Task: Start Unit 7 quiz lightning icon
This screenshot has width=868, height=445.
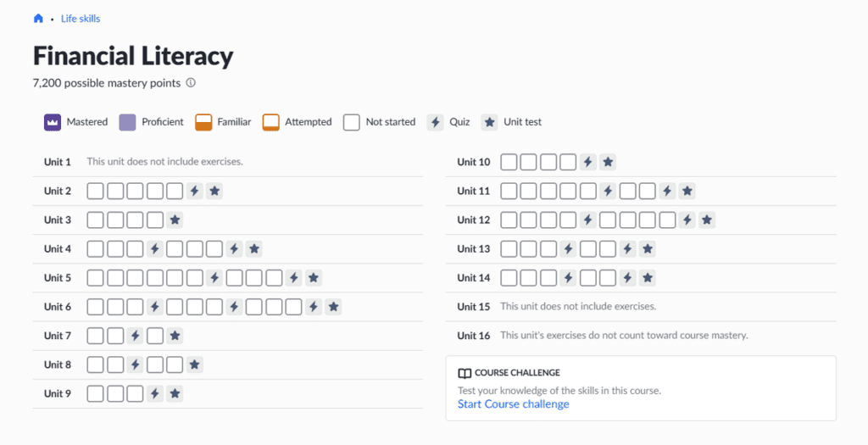Action: [135, 336]
